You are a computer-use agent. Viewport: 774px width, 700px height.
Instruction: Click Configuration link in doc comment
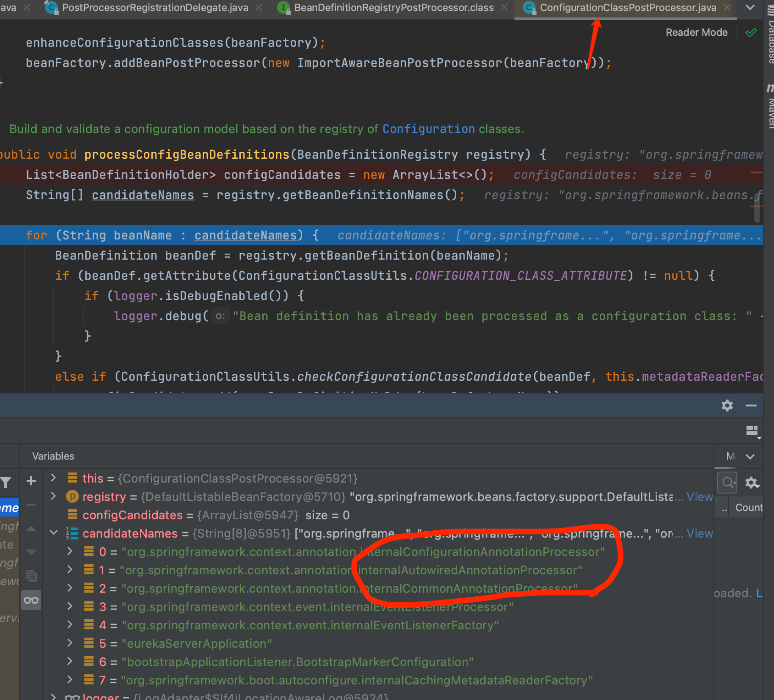click(429, 129)
